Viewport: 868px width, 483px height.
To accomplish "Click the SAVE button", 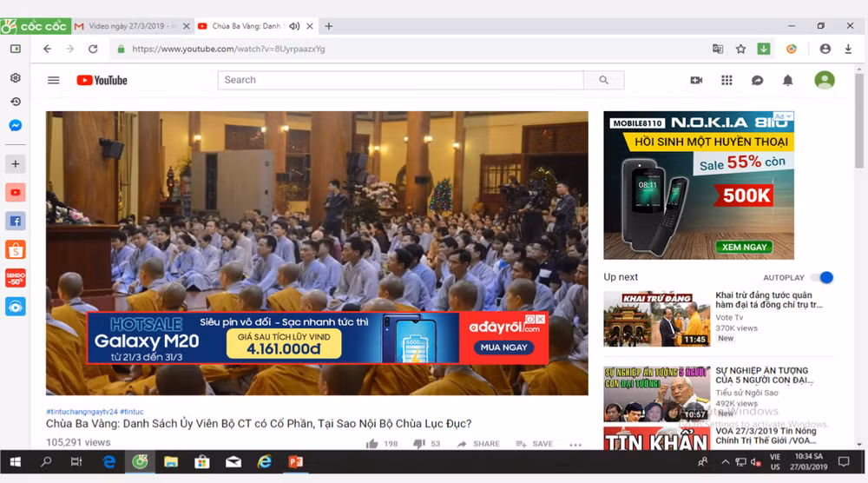I will point(535,444).
